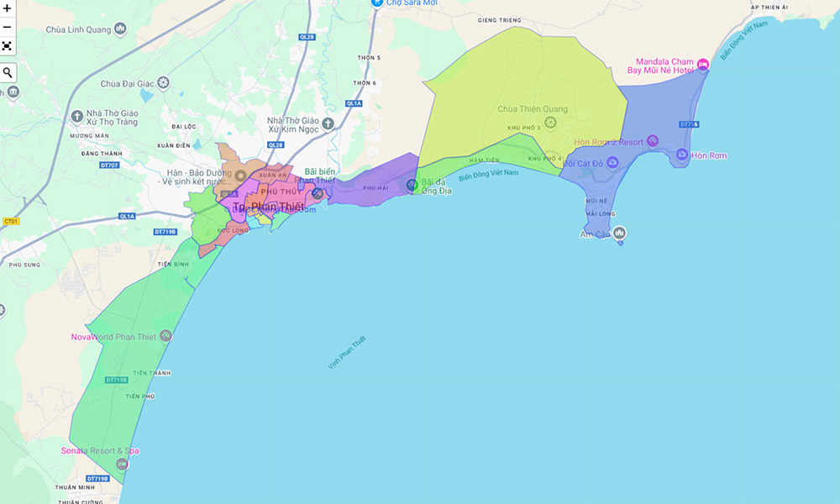
Task: Click the Chợ Sara Mới market marker
Action: 377,3
